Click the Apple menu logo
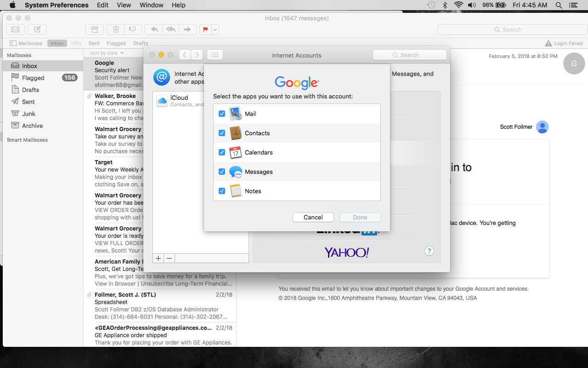This screenshot has width=588, height=368. (12, 5)
